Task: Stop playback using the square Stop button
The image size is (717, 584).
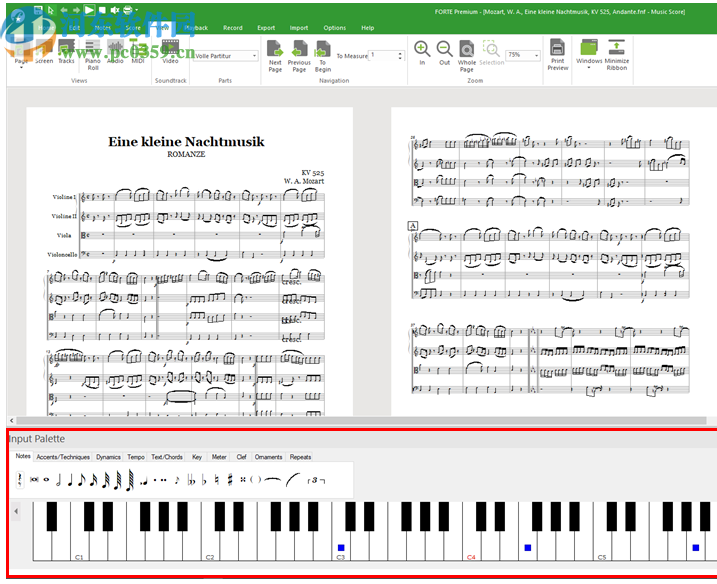Action: [x=102, y=10]
